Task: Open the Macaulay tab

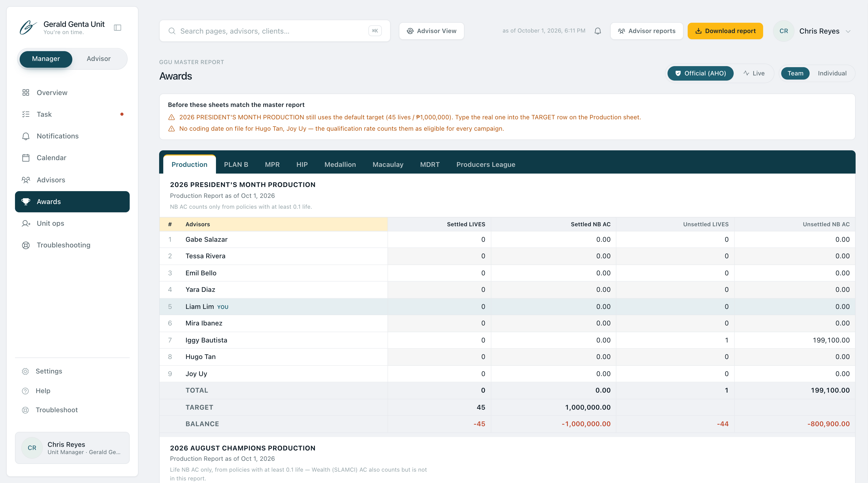Action: [388, 164]
